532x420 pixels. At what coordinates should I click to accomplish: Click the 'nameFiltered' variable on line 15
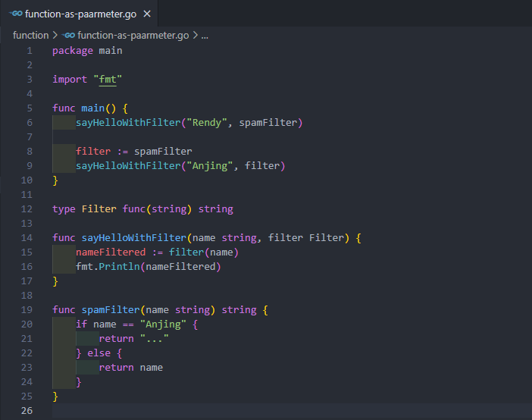[111, 252]
